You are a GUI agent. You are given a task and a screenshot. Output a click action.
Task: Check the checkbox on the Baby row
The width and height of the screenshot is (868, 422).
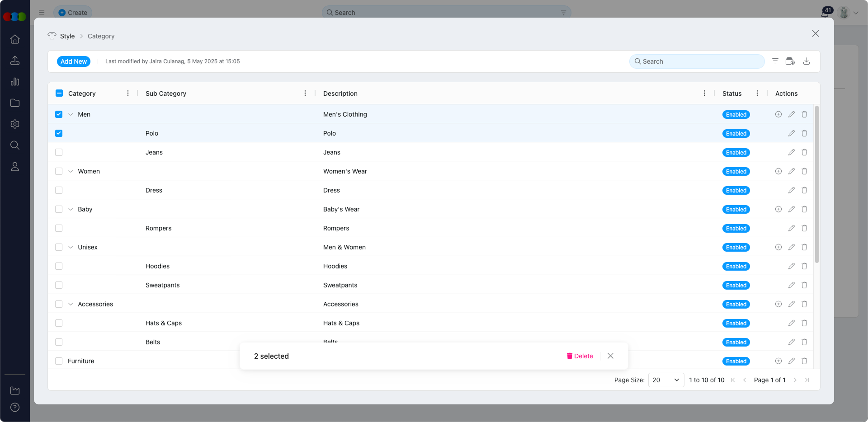point(59,209)
